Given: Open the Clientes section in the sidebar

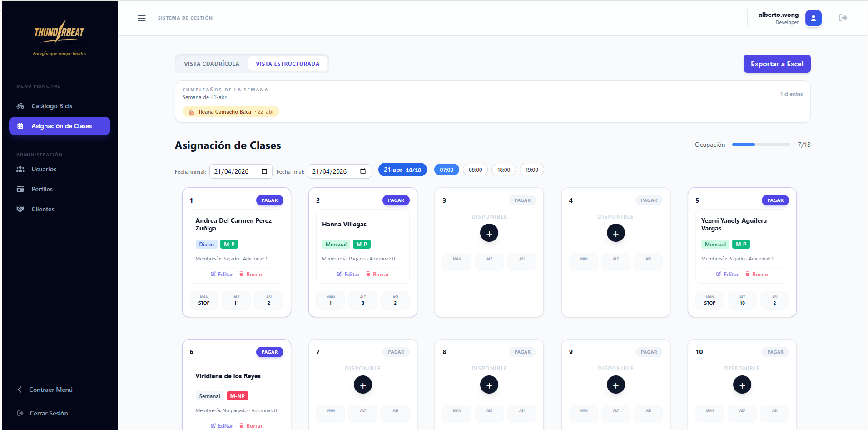Looking at the screenshot, I should 60,209.
